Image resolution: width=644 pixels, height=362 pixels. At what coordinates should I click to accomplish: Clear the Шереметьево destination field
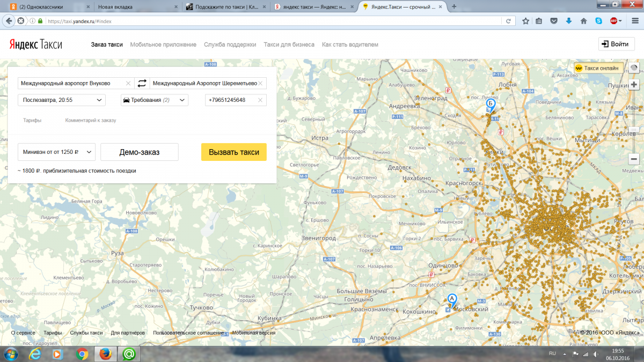tap(260, 84)
